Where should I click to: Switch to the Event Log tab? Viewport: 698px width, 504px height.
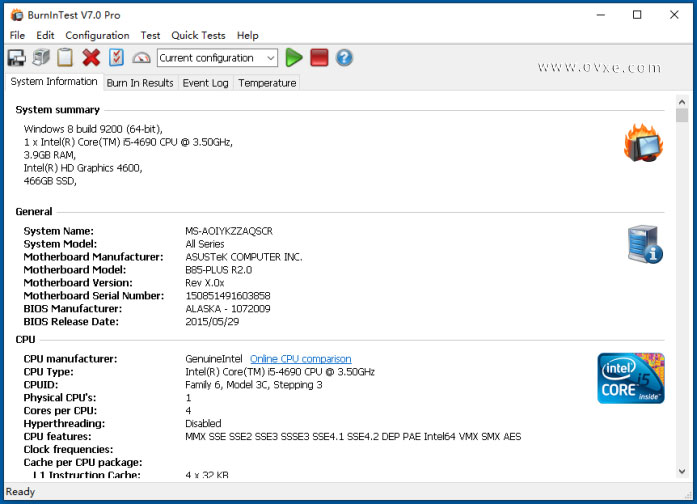(205, 83)
